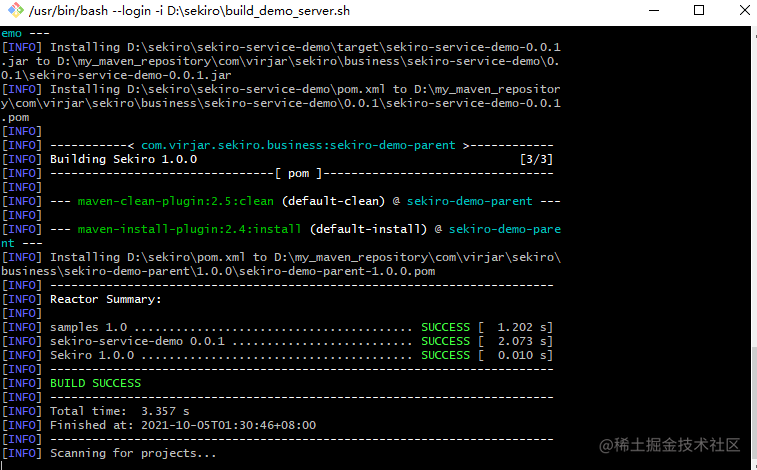This screenshot has height=470, width=757.
Task: Click (default-install) goal text
Action: (x=368, y=229)
